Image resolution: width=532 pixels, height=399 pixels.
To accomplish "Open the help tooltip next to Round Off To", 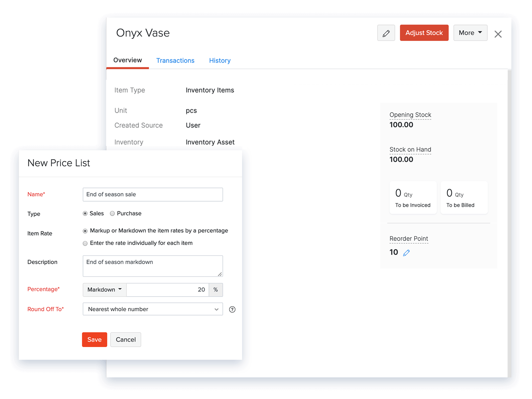I will (x=232, y=309).
